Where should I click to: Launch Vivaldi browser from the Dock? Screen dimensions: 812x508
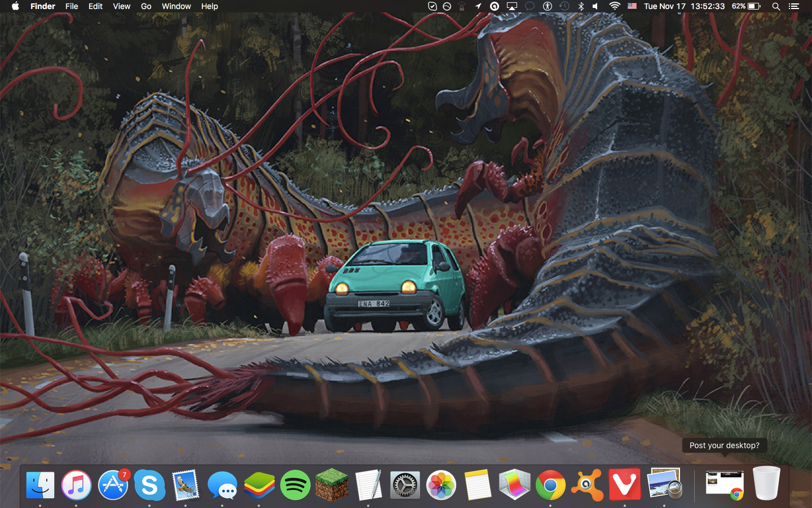click(624, 484)
